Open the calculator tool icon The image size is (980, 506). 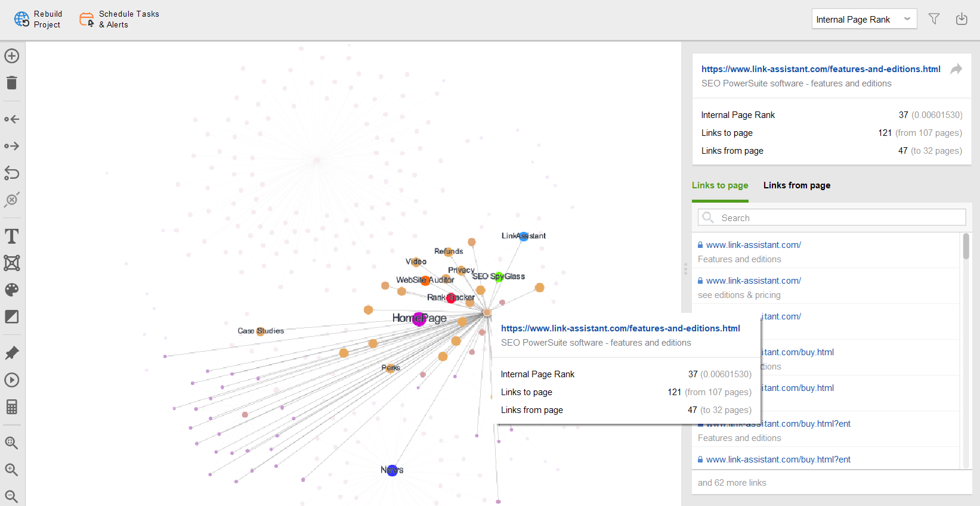pyautogui.click(x=12, y=407)
